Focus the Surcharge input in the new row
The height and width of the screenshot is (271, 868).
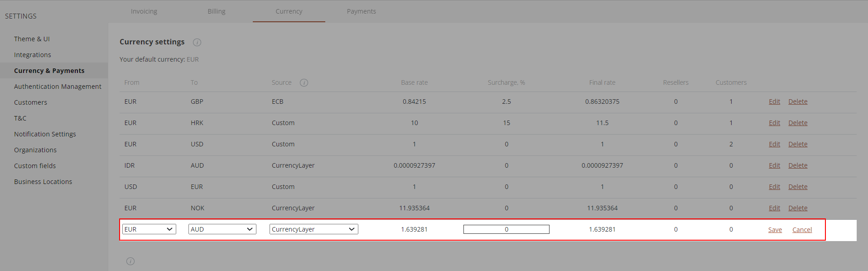[x=506, y=229]
